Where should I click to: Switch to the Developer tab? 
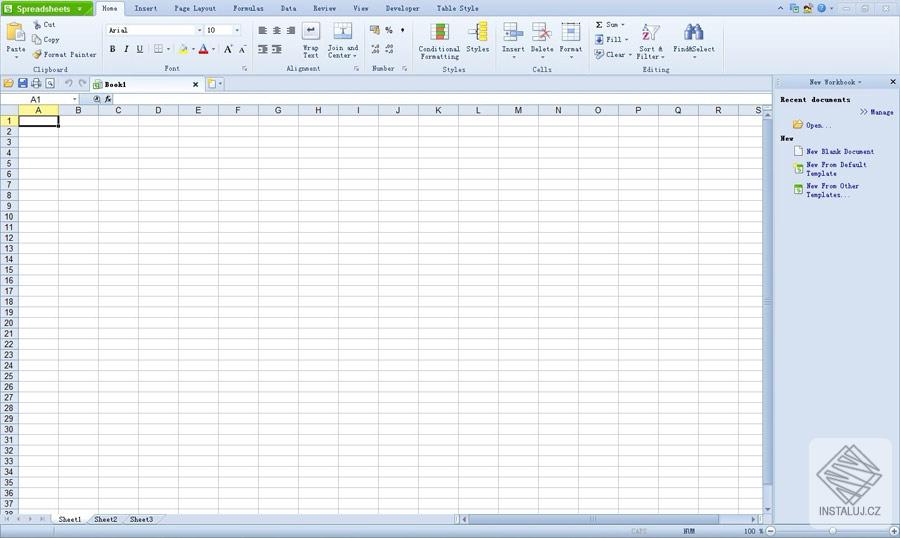coord(402,8)
